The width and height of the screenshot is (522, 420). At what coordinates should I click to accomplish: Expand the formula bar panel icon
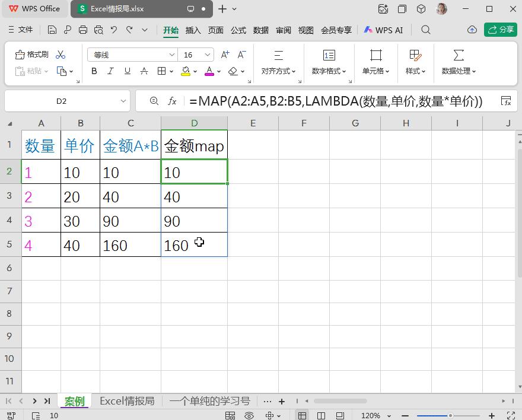(x=505, y=100)
